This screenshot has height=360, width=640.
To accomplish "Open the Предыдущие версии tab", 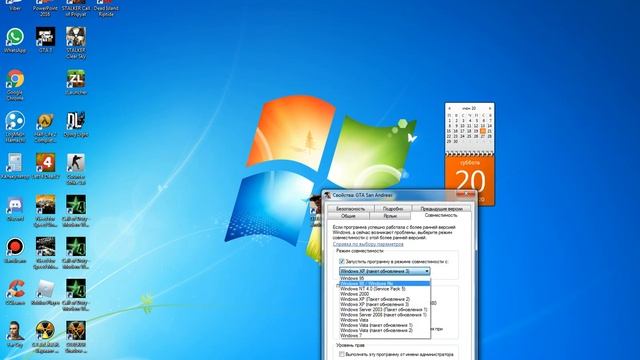I will (441, 209).
